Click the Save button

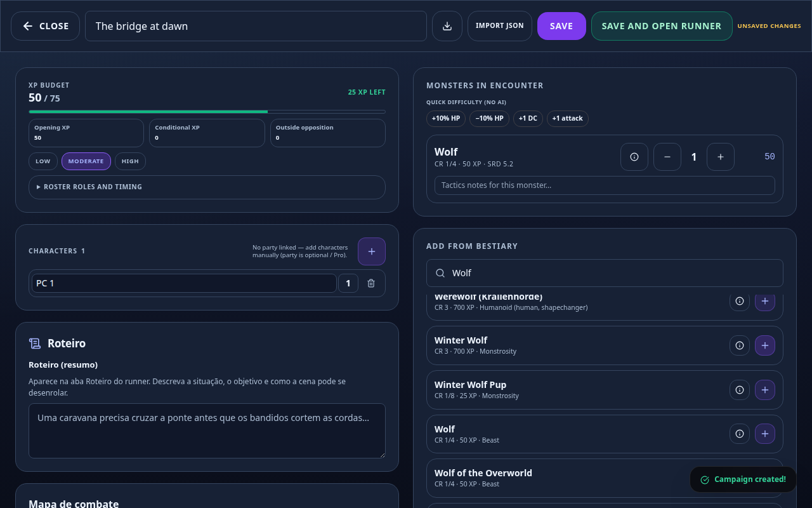point(561,26)
